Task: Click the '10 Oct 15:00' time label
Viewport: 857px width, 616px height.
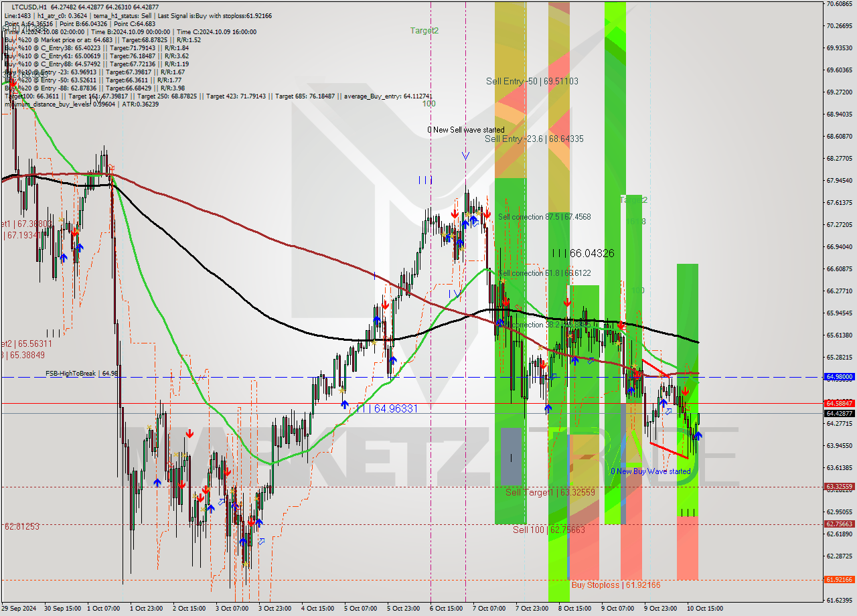Action: tap(705, 609)
